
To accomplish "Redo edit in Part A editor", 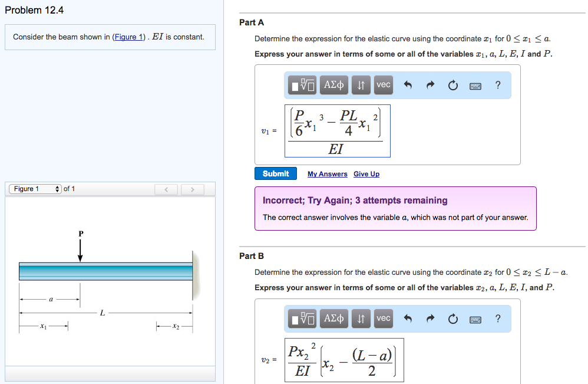I will click(x=431, y=85).
